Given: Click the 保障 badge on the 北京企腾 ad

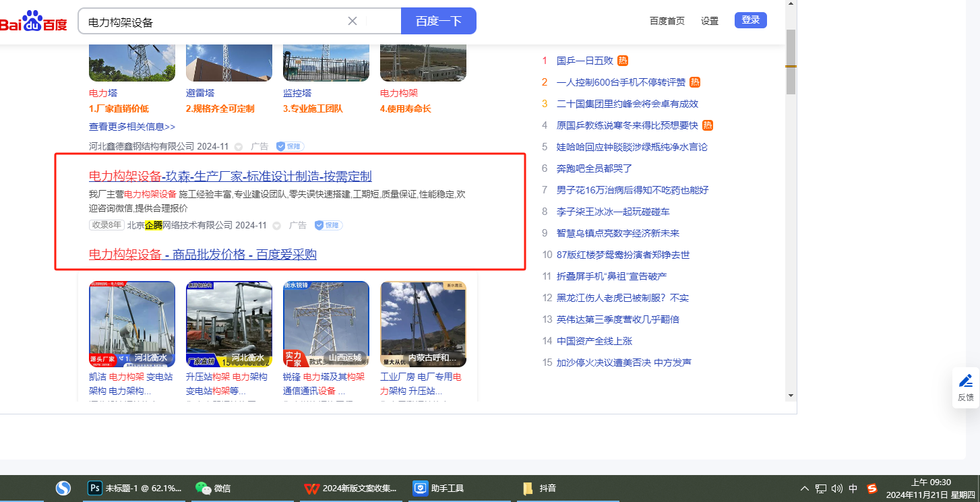Looking at the screenshot, I should pos(329,225).
